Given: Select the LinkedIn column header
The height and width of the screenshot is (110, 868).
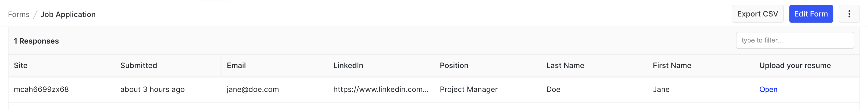Looking at the screenshot, I should 348,66.
